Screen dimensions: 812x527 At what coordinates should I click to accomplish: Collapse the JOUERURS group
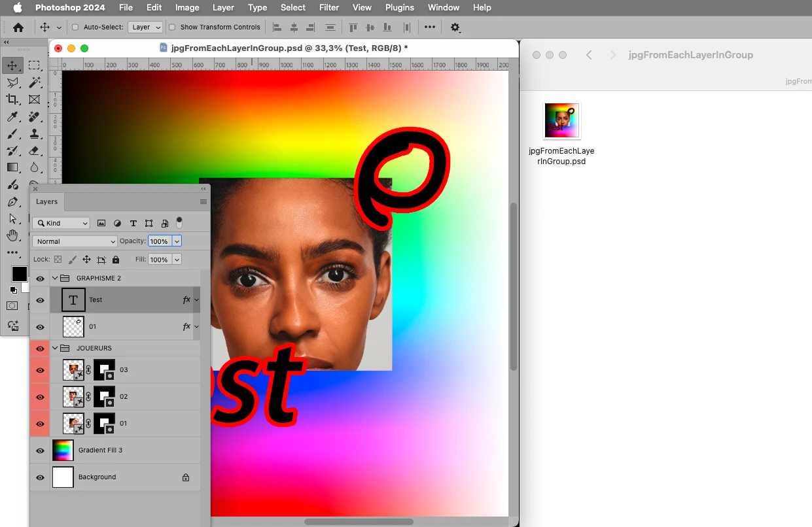pyautogui.click(x=55, y=348)
